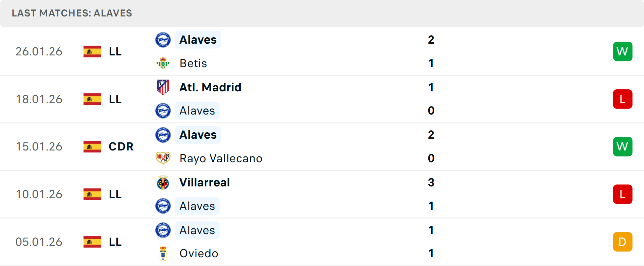This screenshot has height=266, width=644.
Task: Click the red L badge for Atl. Madrid match
Action: coord(623,99)
